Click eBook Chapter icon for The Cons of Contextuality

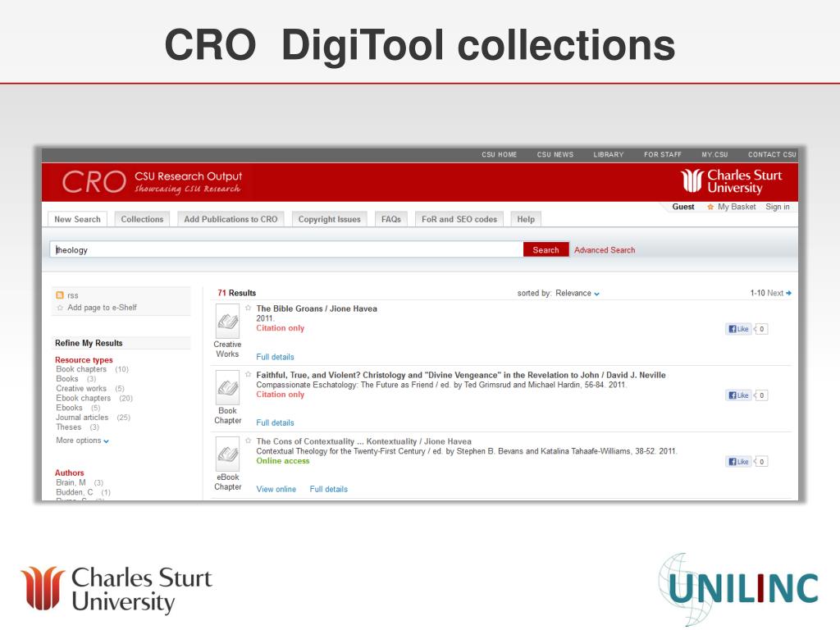pos(228,454)
